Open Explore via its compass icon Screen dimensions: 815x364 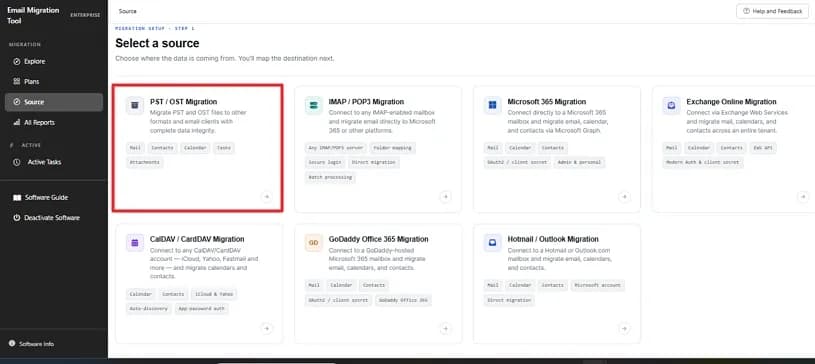(17, 61)
